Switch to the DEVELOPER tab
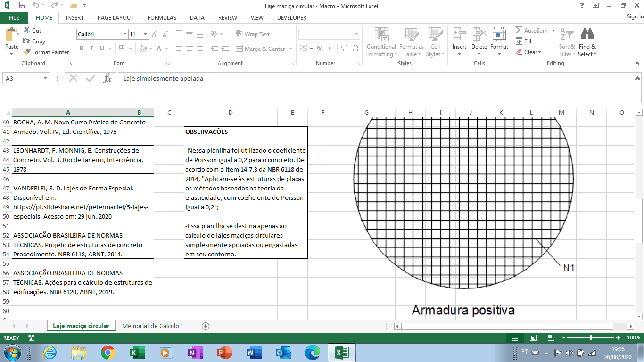This screenshot has width=644, height=362. coord(292,17)
